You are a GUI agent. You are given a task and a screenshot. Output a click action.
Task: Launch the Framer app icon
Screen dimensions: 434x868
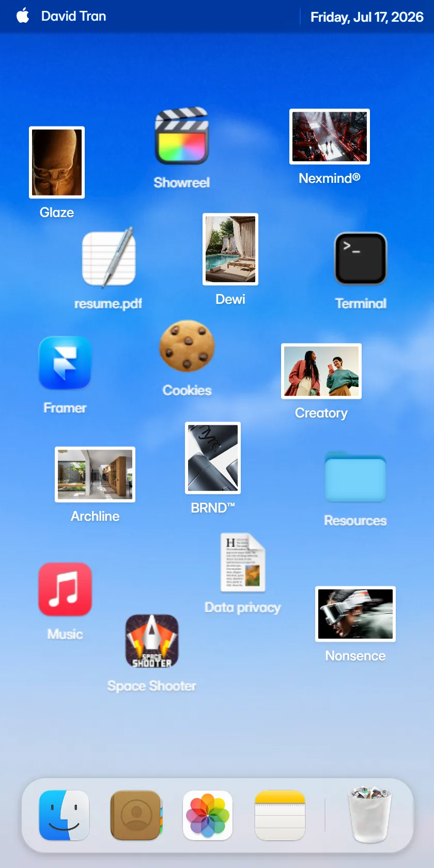point(65,363)
